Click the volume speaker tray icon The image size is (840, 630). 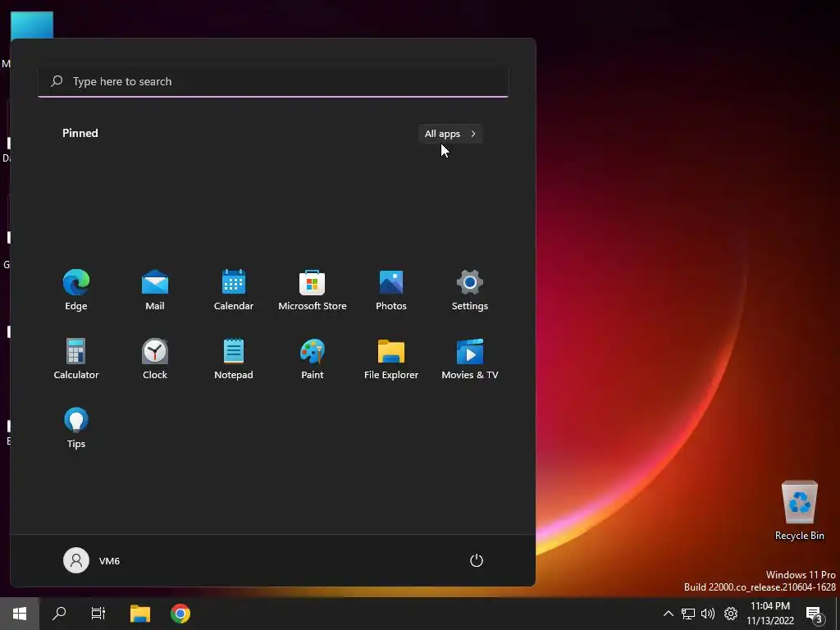(708, 614)
